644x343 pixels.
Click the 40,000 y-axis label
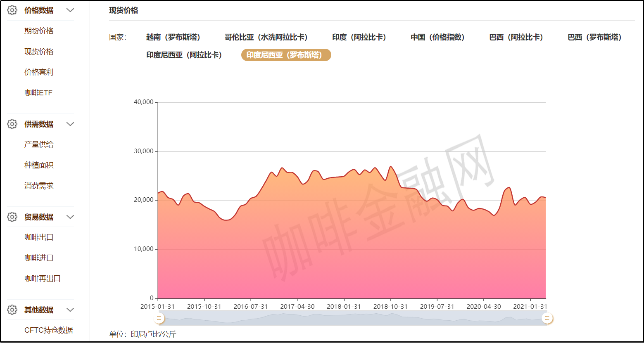click(x=144, y=102)
